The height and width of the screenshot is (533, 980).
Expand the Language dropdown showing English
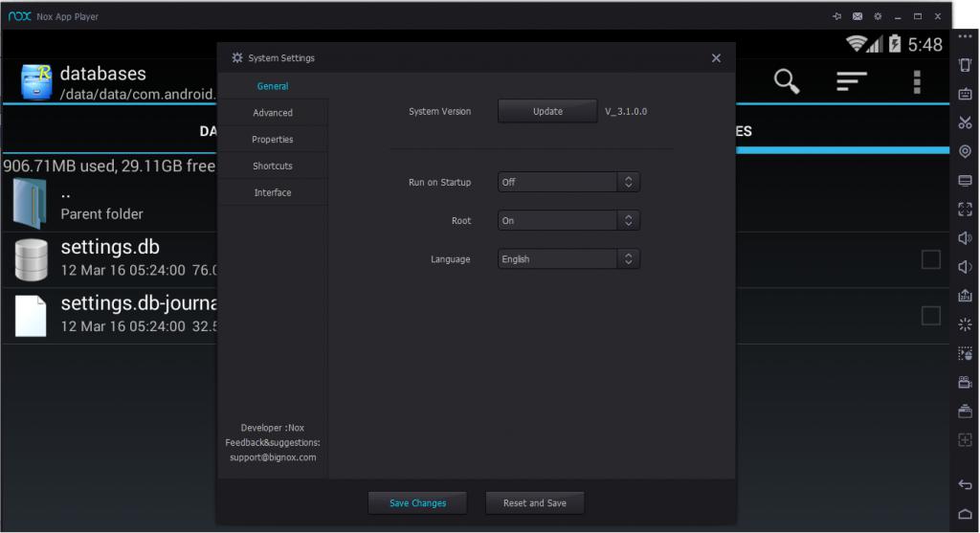click(x=568, y=259)
